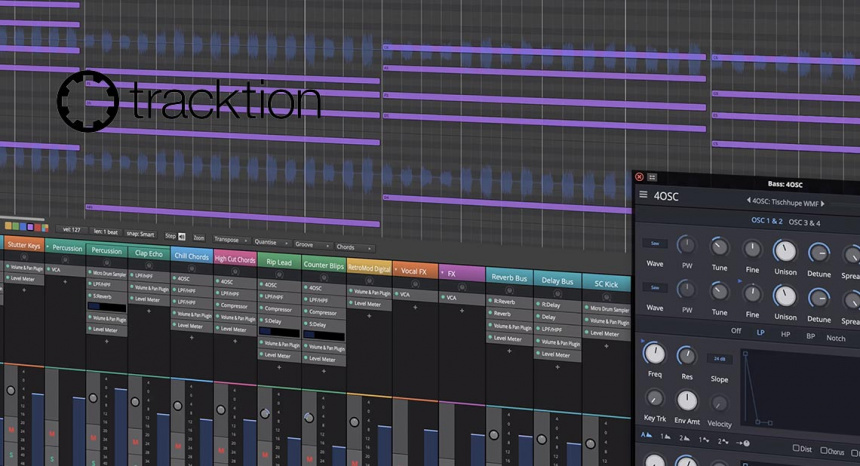Set filter type to LP
The height and width of the screenshot is (466, 860).
(x=761, y=332)
